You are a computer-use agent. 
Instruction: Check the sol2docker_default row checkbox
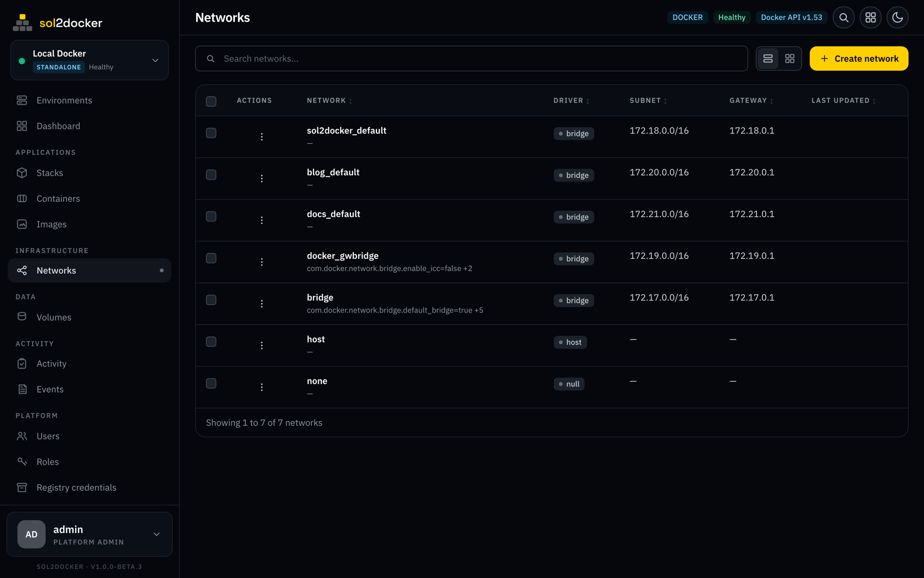[x=211, y=133]
